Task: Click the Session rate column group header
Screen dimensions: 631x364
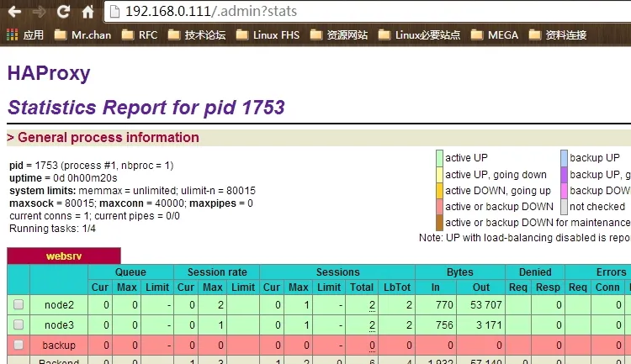Action: pos(217,272)
